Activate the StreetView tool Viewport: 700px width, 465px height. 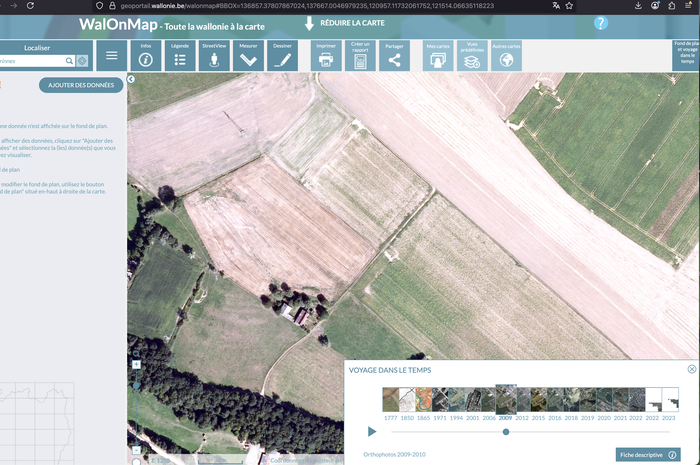(x=214, y=56)
